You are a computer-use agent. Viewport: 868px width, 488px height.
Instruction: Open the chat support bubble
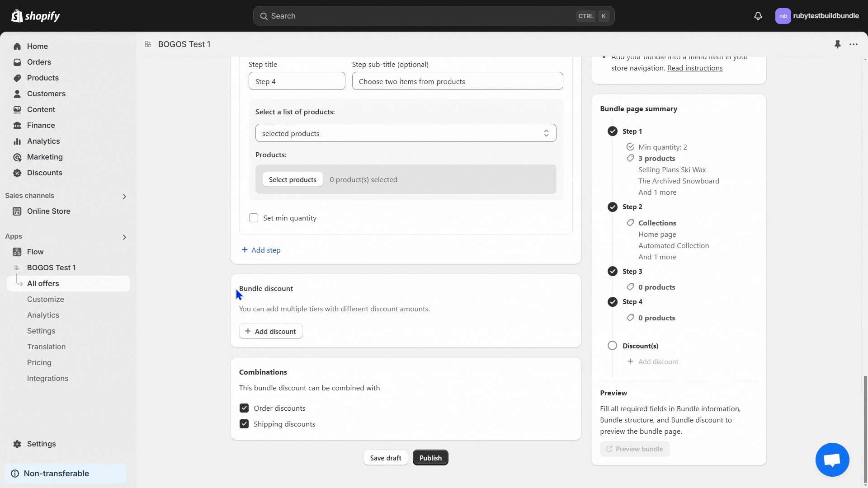point(832,460)
